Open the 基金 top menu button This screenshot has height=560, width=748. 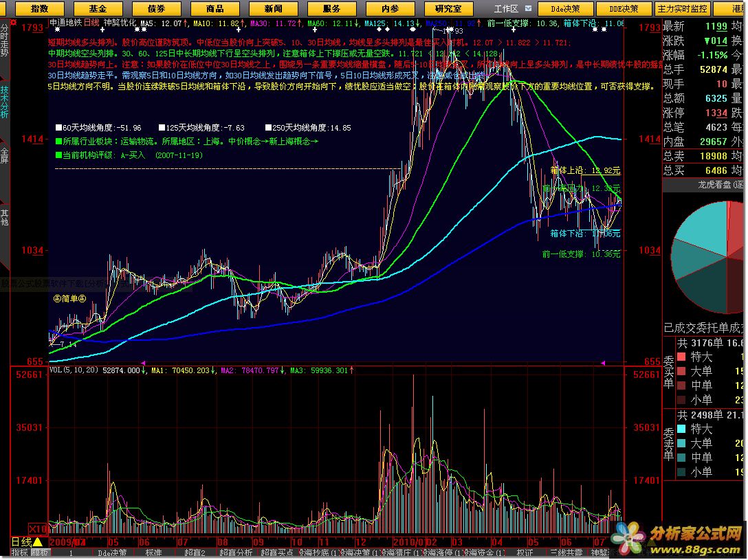[x=98, y=8]
